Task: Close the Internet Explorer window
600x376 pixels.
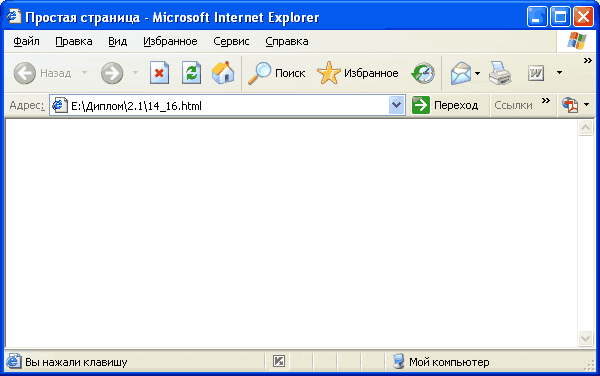Action: point(584,17)
